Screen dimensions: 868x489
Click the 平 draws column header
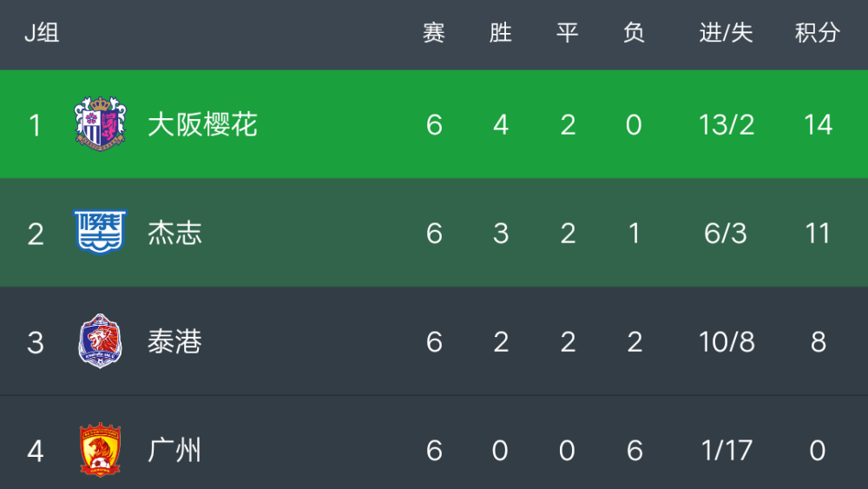[x=568, y=33]
